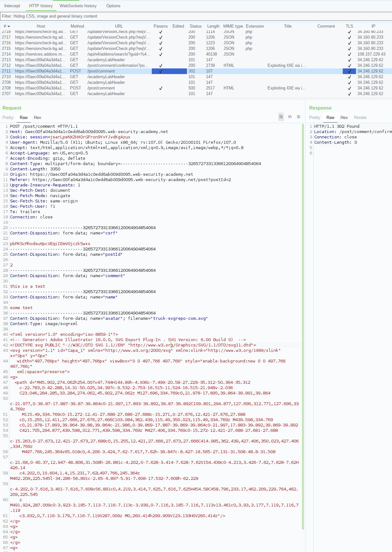Switch Request view to Pretty
This screenshot has height=552, width=392.
click(x=8, y=117)
